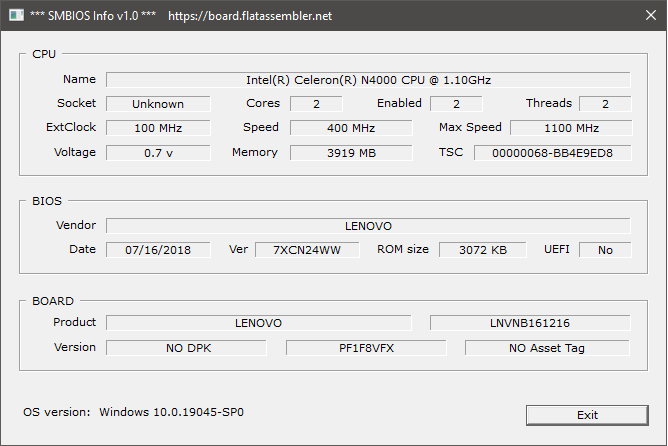668x446 pixels.
Task: Click the 'Vendor' label in BIOS section
Action: [76, 225]
